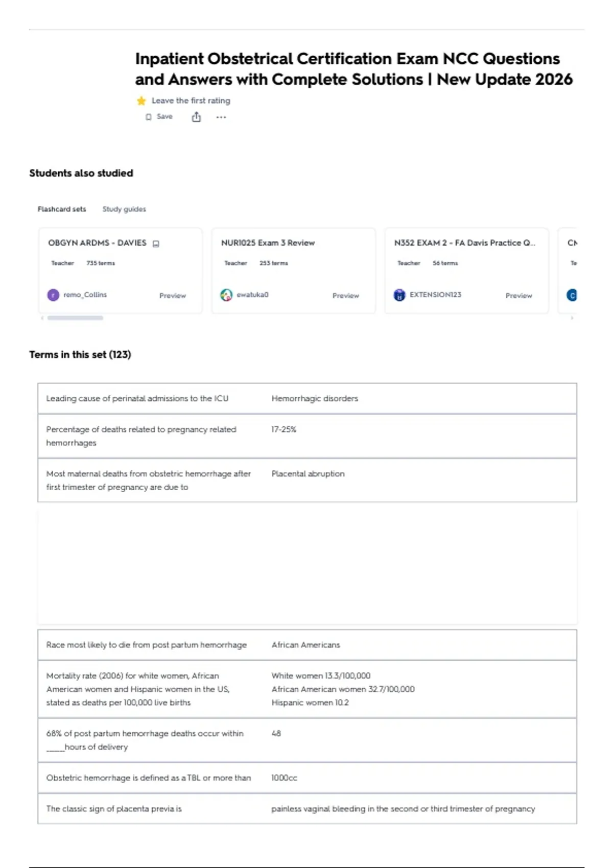
Task: Select Mortality rate (2006) term cell
Action: (138, 689)
